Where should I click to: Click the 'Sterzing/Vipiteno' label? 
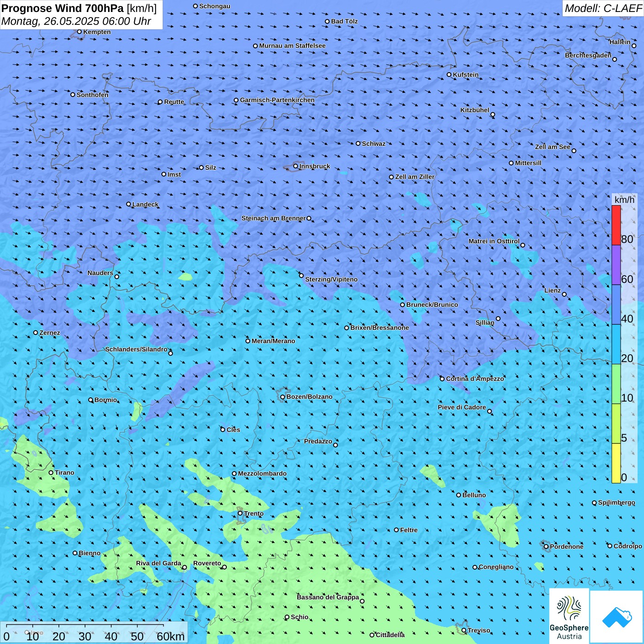coord(331,279)
